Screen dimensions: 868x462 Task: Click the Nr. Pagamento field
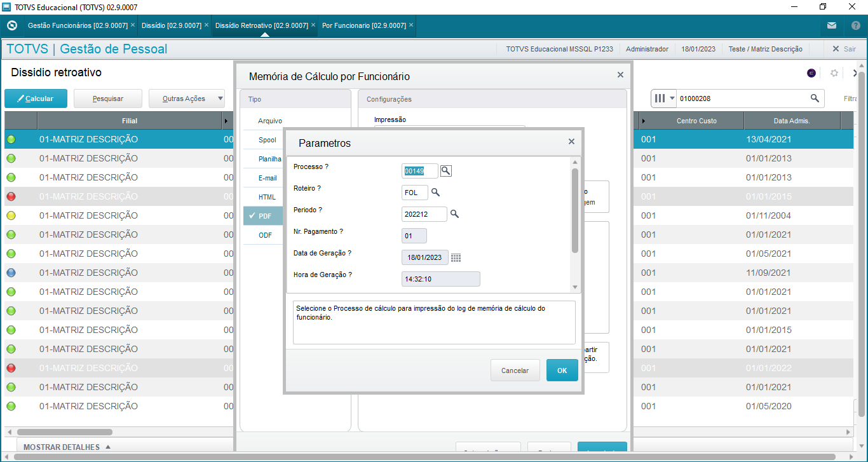[414, 236]
